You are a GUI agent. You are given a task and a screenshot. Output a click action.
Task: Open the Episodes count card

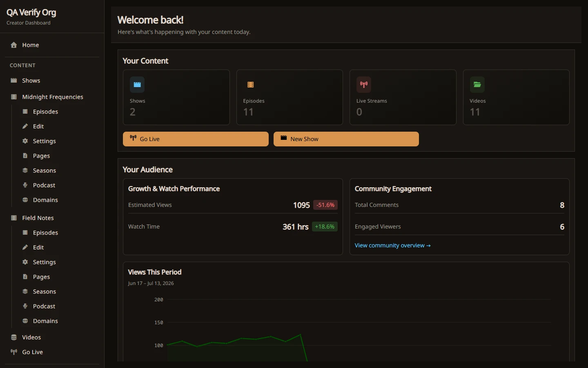[290, 97]
